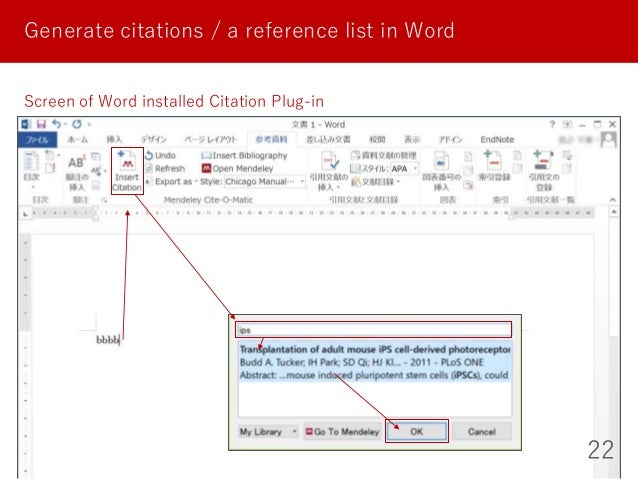638x479 pixels.
Task: Switch to the EndNote ribbon tab
Action: click(497, 140)
